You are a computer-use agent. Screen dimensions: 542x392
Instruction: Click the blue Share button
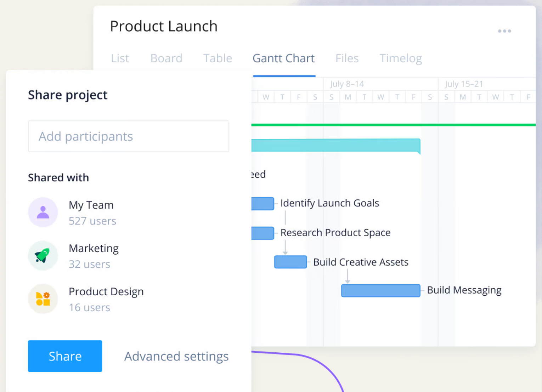[x=65, y=356]
